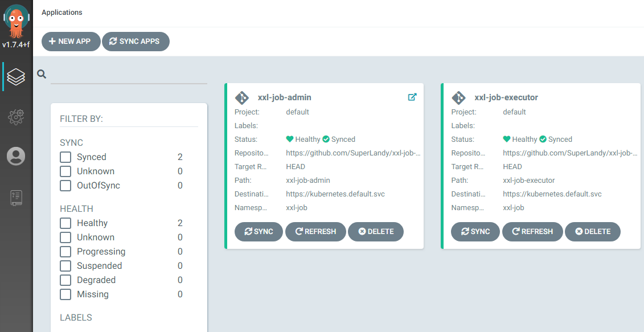Tick the Missing filter checkbox
This screenshot has height=332, width=644.
[x=65, y=294]
